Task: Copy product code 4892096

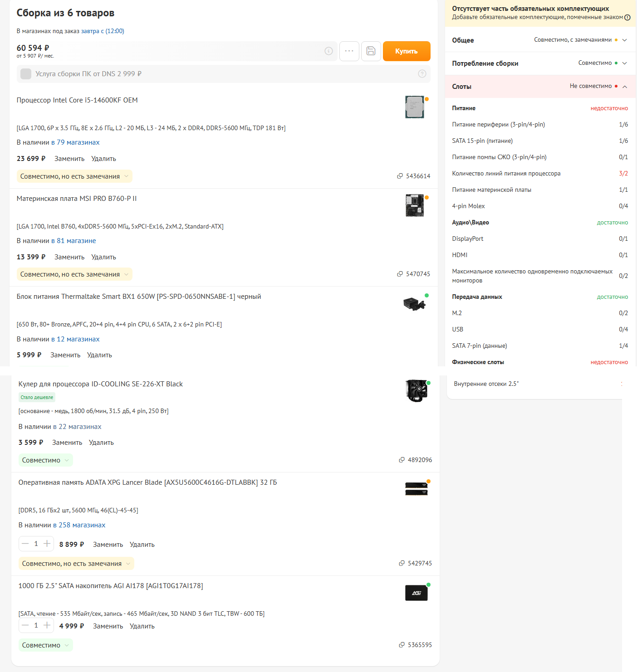Action: tap(402, 460)
